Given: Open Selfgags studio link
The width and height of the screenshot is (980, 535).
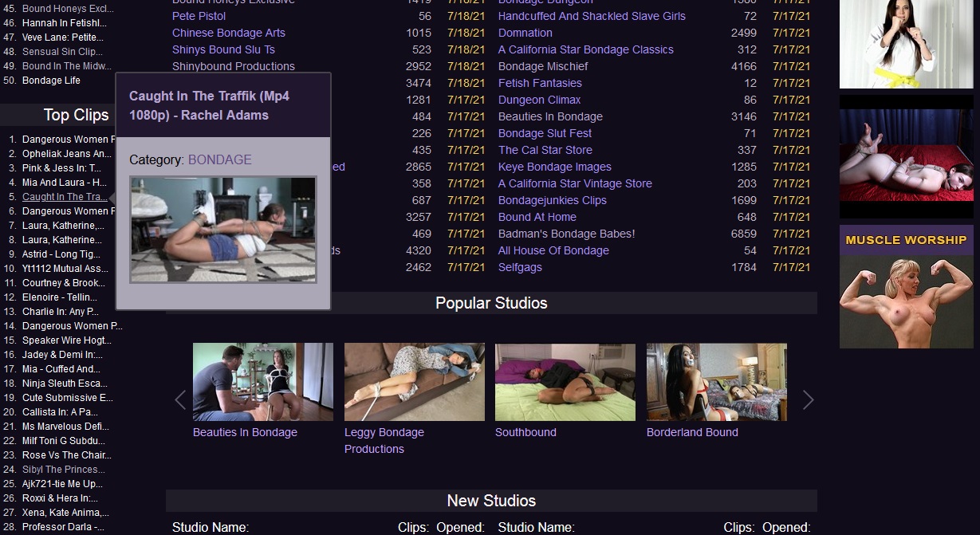Looking at the screenshot, I should [520, 267].
